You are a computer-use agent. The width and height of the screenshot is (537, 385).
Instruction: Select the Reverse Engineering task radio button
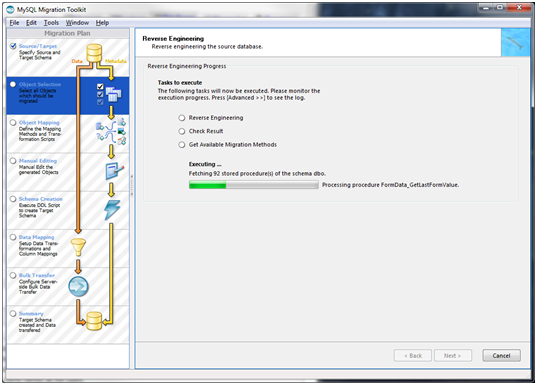tap(182, 118)
